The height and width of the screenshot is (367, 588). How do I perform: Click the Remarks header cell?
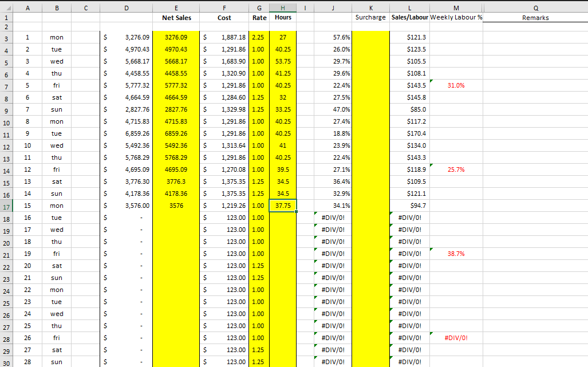[535, 18]
